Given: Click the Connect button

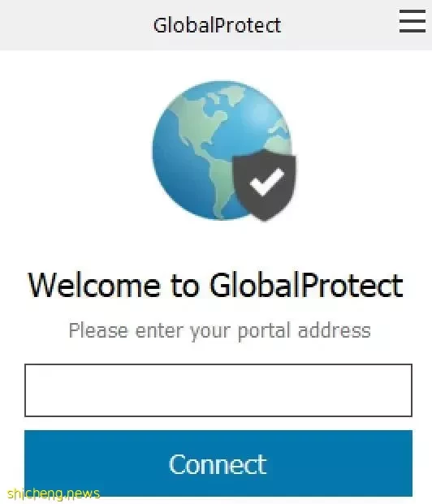Looking at the screenshot, I should tap(218, 463).
